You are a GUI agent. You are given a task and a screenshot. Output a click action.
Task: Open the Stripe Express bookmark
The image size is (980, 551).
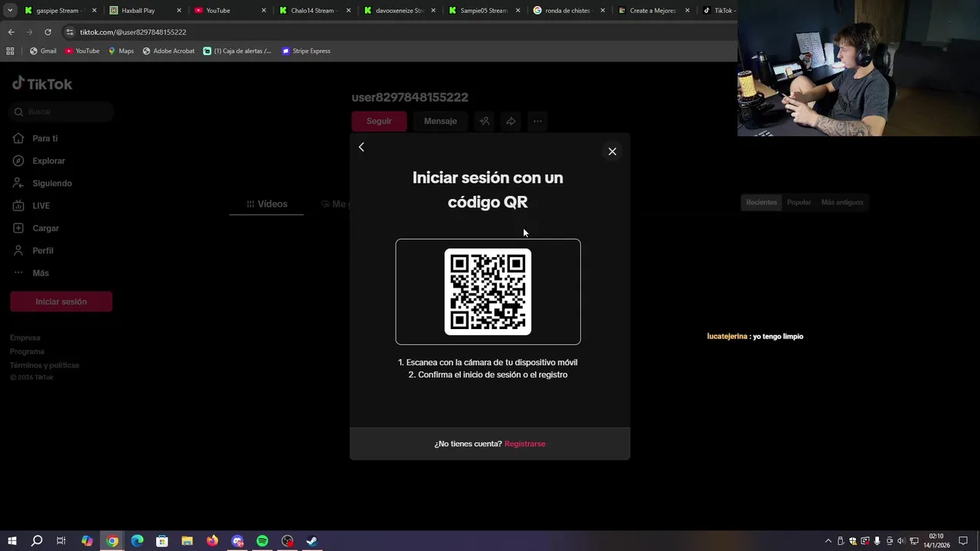coord(306,51)
